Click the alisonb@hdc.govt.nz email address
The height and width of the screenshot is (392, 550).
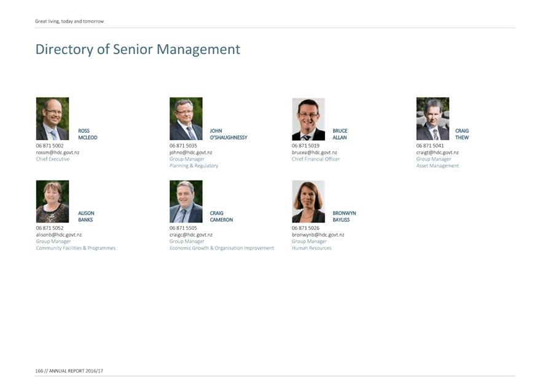pyautogui.click(x=59, y=235)
